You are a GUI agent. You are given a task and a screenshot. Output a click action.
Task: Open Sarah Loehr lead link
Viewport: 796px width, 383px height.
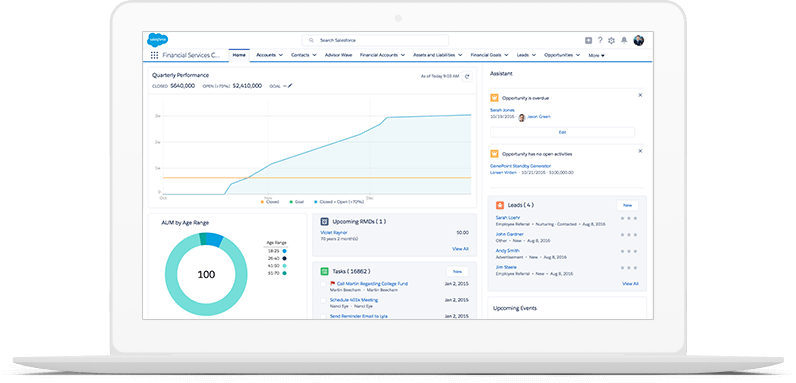point(508,217)
